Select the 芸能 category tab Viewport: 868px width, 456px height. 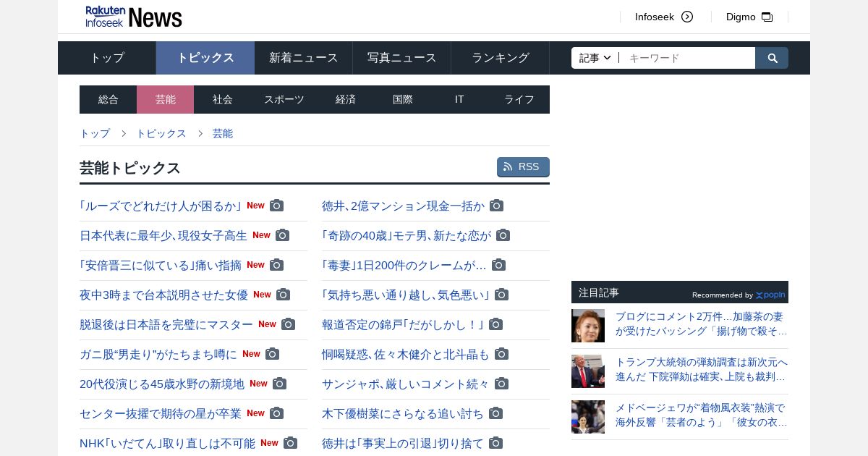click(x=166, y=99)
